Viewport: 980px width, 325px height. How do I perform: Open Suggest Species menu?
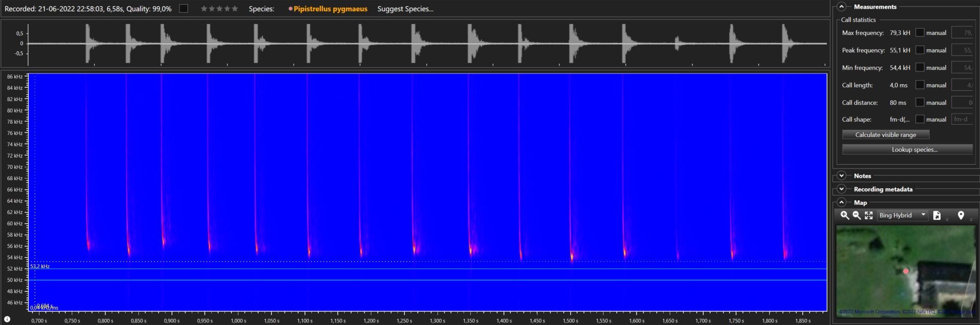(x=405, y=9)
